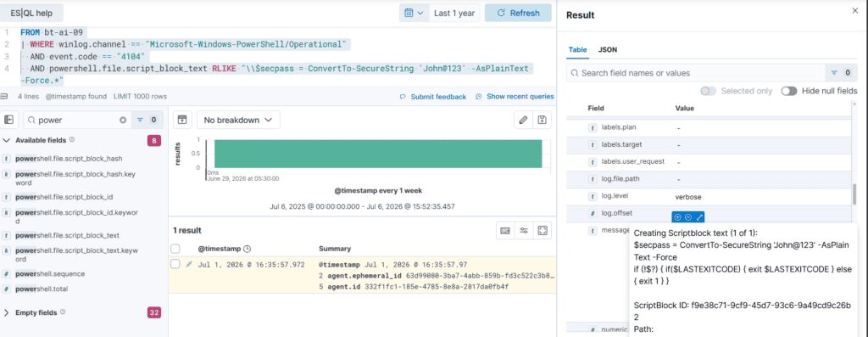Select powershell.file.script_block_text field
This screenshot has width=868, height=337.
[67, 236]
